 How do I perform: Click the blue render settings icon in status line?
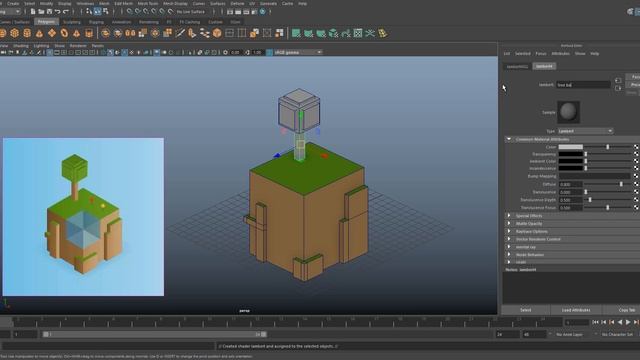262,11
